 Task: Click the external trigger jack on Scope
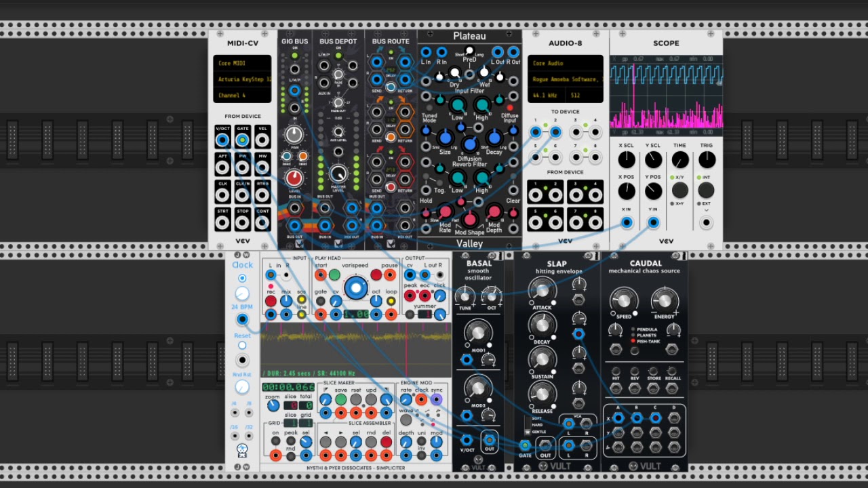point(707,222)
